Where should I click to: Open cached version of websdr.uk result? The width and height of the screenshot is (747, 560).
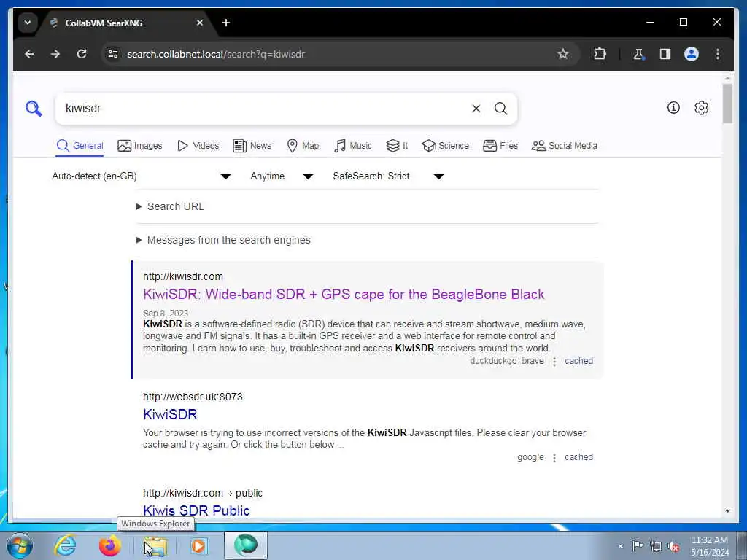[578, 457]
